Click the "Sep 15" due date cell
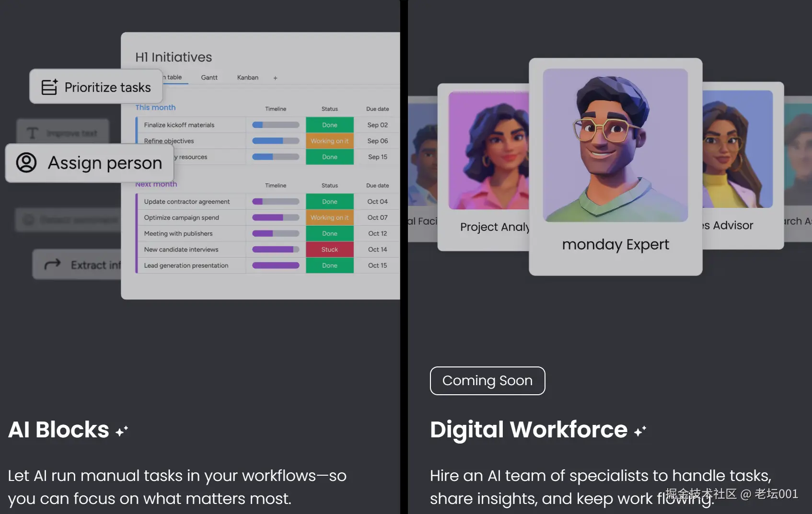 pos(378,157)
